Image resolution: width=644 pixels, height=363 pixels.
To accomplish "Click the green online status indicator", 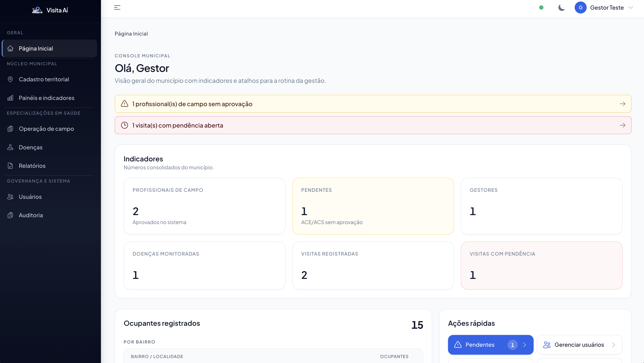I will (x=541, y=8).
